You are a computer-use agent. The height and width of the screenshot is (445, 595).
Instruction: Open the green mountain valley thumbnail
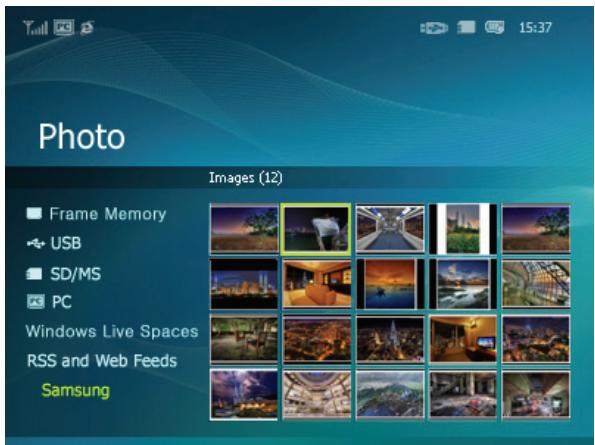390,395
